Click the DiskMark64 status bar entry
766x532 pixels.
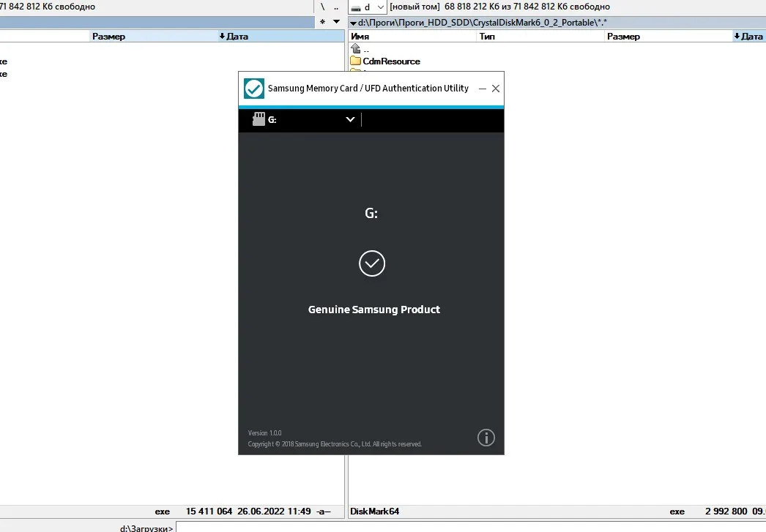tap(375, 512)
